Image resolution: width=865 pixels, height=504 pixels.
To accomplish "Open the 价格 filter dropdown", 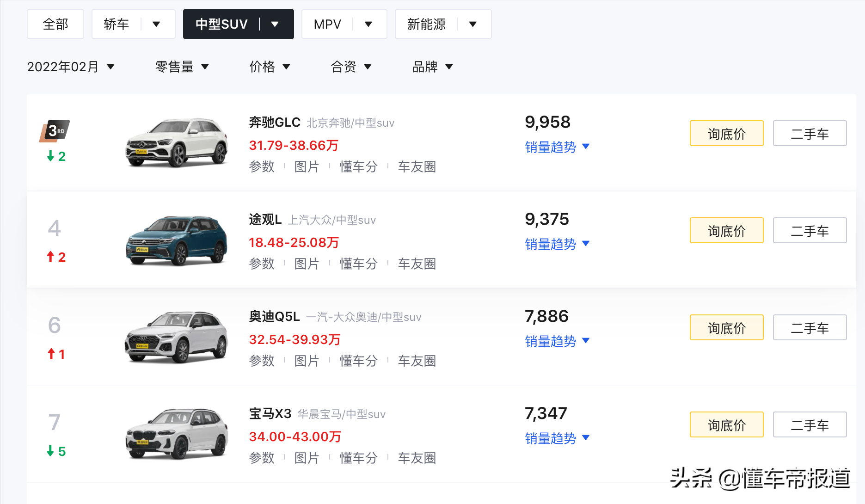I will tap(270, 67).
